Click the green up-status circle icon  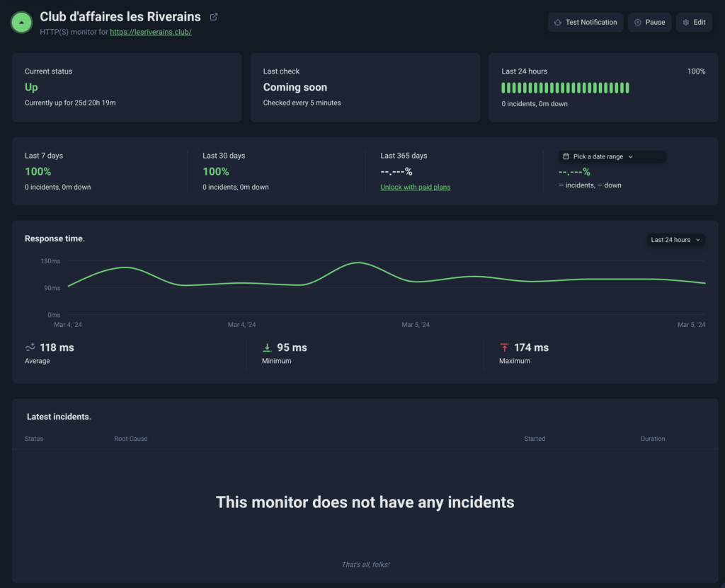tap(22, 23)
